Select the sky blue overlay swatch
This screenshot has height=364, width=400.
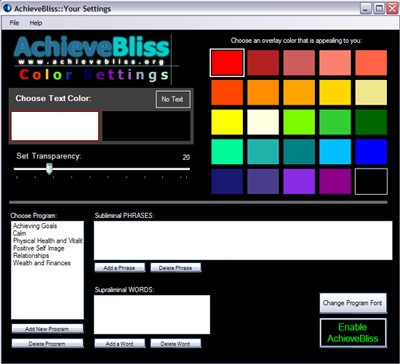tap(335, 152)
